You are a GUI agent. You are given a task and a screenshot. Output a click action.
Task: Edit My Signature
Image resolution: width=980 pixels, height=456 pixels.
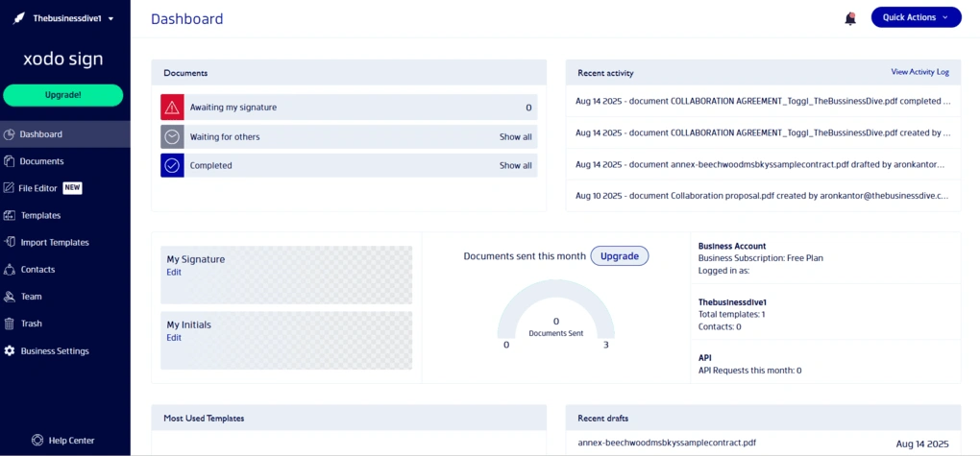[x=174, y=273]
